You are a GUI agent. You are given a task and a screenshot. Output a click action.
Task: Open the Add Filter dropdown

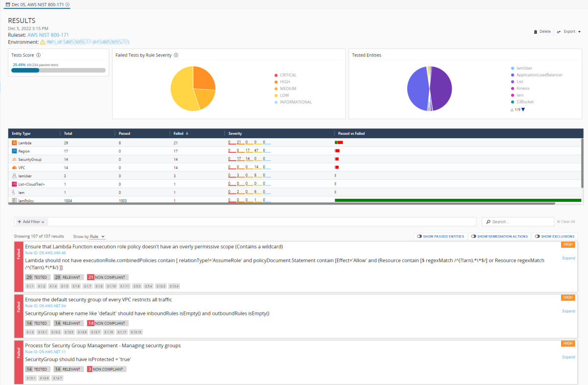(30, 222)
